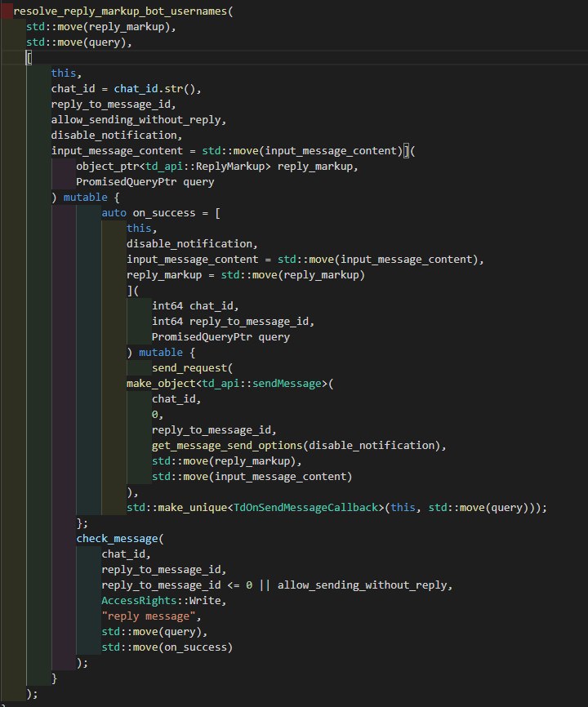The image size is (588, 707).
Task: Click 'reply_markup = std::move(reply_markup)' capture line
Action: [245, 275]
